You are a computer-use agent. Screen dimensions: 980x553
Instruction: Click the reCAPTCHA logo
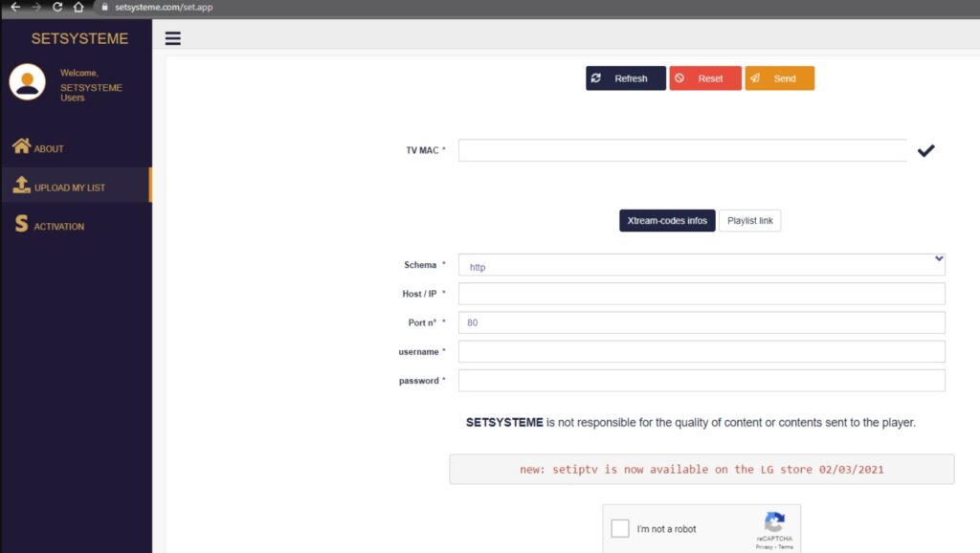point(774,522)
